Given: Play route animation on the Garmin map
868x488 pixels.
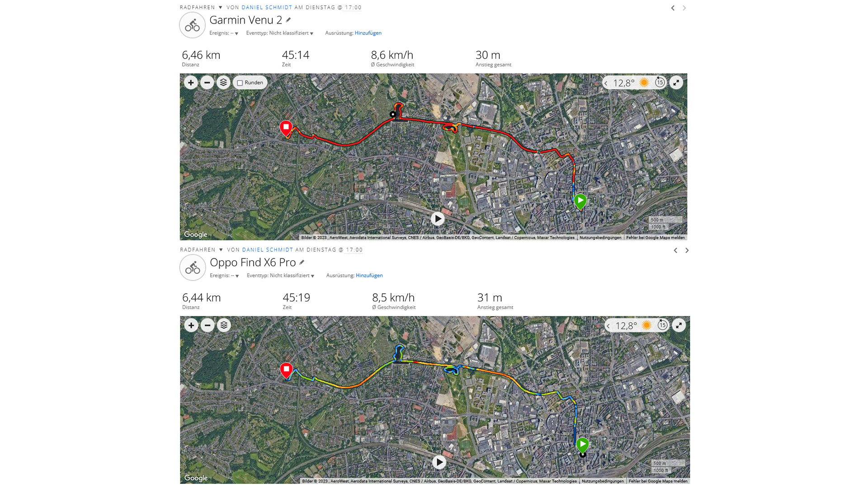Looking at the screenshot, I should pyautogui.click(x=437, y=219).
